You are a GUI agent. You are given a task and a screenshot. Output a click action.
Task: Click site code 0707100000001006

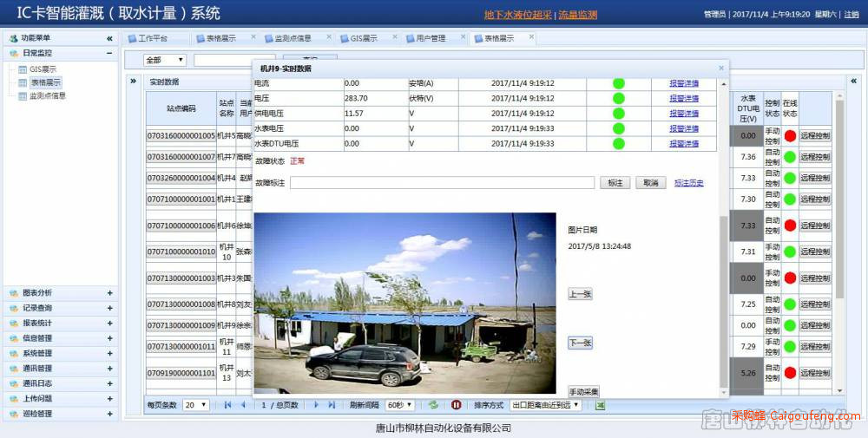coord(181,226)
